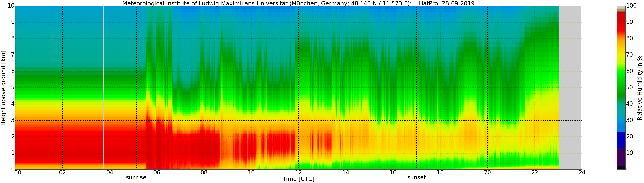Click height axis tick label '1'
The height and width of the screenshot is (183, 644).
point(13,153)
